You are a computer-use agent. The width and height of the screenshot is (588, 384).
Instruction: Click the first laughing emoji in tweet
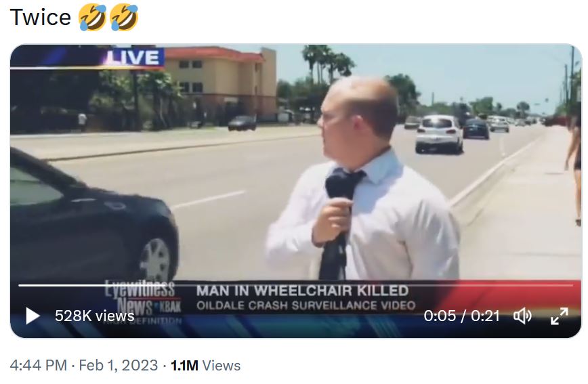[92, 17]
